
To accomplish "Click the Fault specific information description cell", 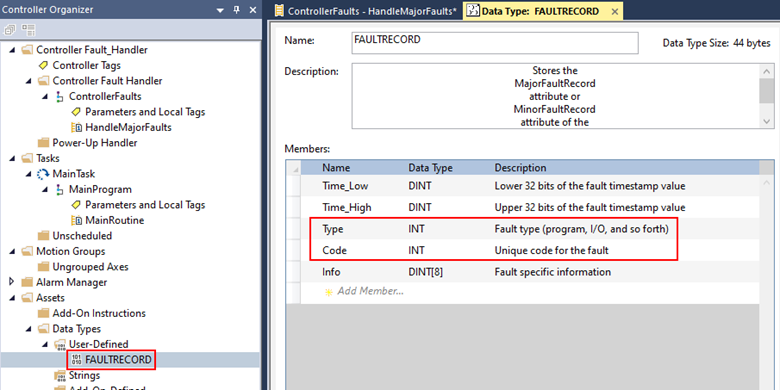I will 553,272.
